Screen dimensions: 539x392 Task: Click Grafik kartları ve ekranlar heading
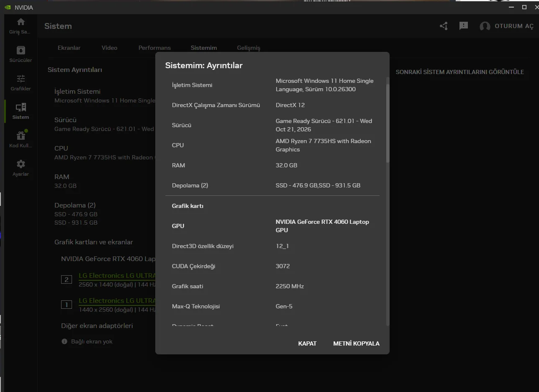click(x=94, y=242)
